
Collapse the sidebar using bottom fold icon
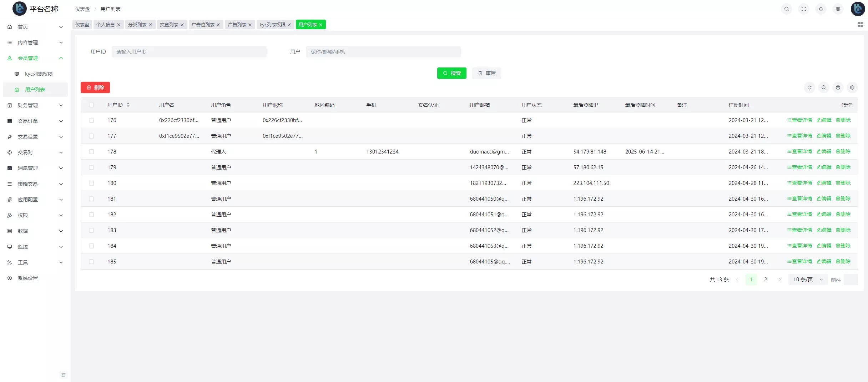point(64,375)
